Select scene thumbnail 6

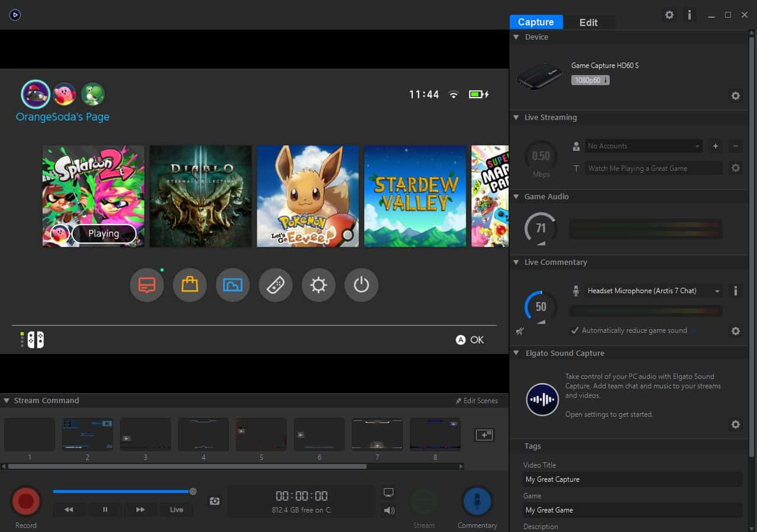pyautogui.click(x=319, y=434)
